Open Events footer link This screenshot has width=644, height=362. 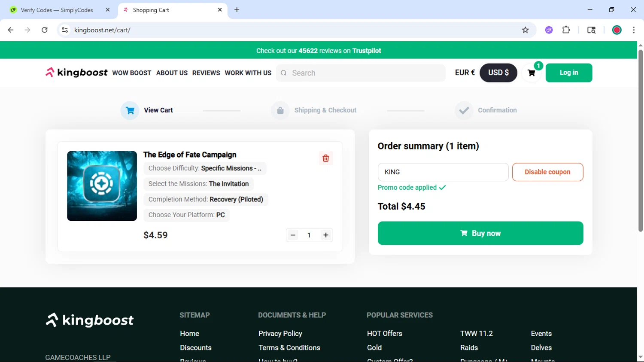click(x=541, y=334)
